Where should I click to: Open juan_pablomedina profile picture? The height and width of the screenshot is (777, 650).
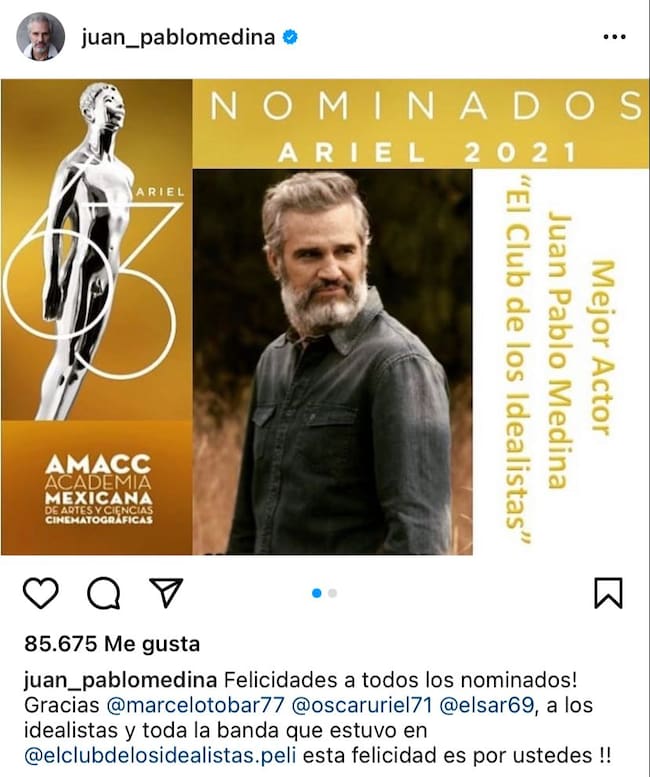[x=41, y=37]
